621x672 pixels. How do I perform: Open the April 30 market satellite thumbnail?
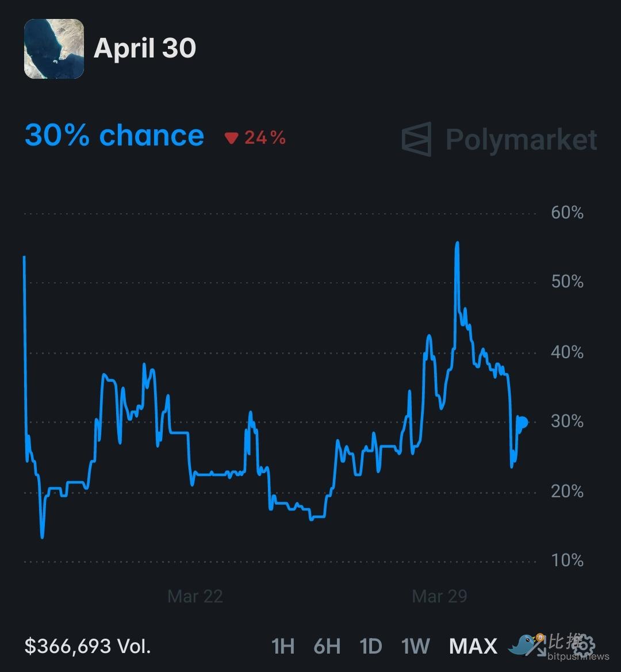click(54, 49)
